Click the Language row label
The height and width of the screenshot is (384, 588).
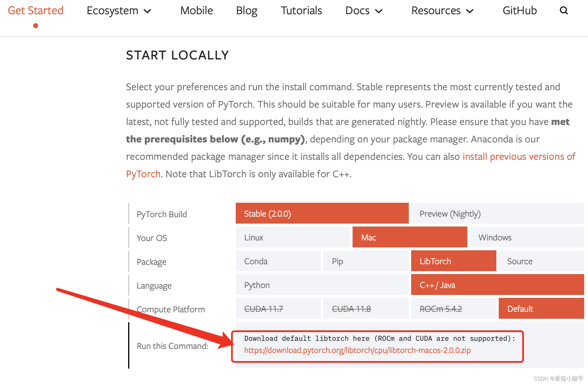[x=154, y=286]
